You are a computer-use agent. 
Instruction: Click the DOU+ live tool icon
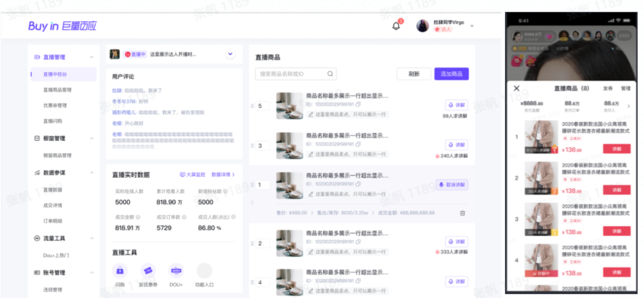click(x=176, y=271)
